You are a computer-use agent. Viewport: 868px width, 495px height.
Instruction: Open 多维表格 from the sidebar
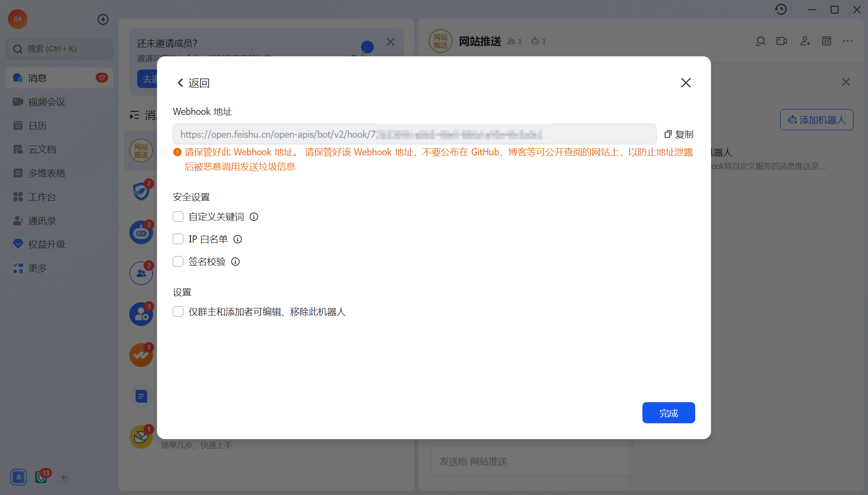pos(46,173)
